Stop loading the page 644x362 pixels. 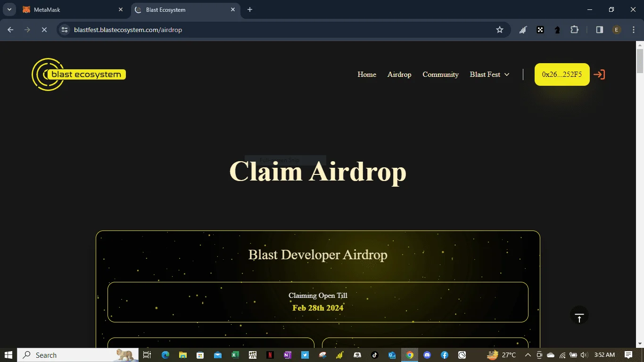(x=44, y=30)
